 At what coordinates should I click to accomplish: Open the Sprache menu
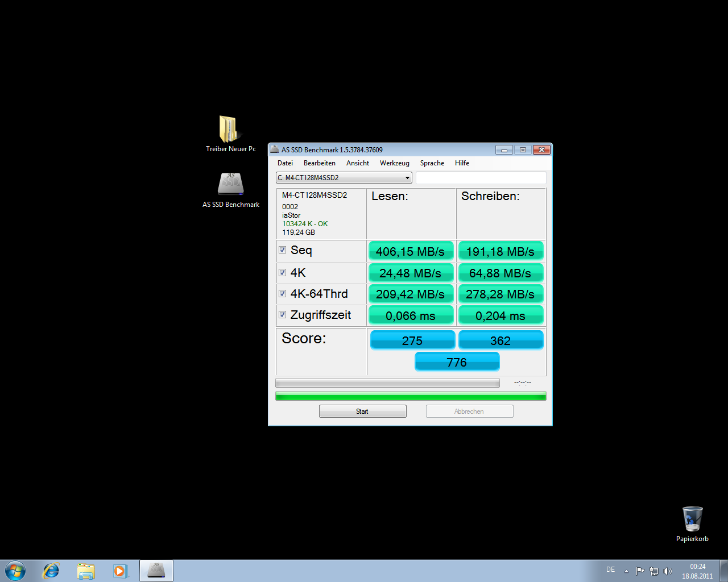click(x=432, y=163)
